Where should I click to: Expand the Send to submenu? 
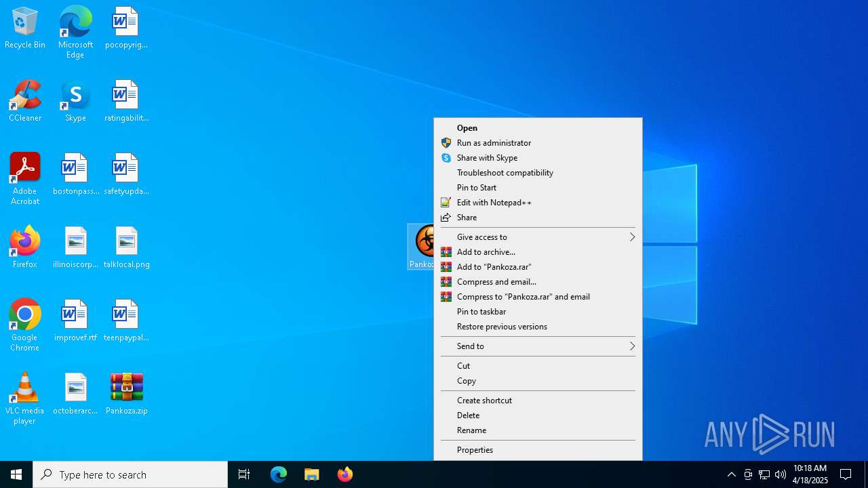(538, 346)
